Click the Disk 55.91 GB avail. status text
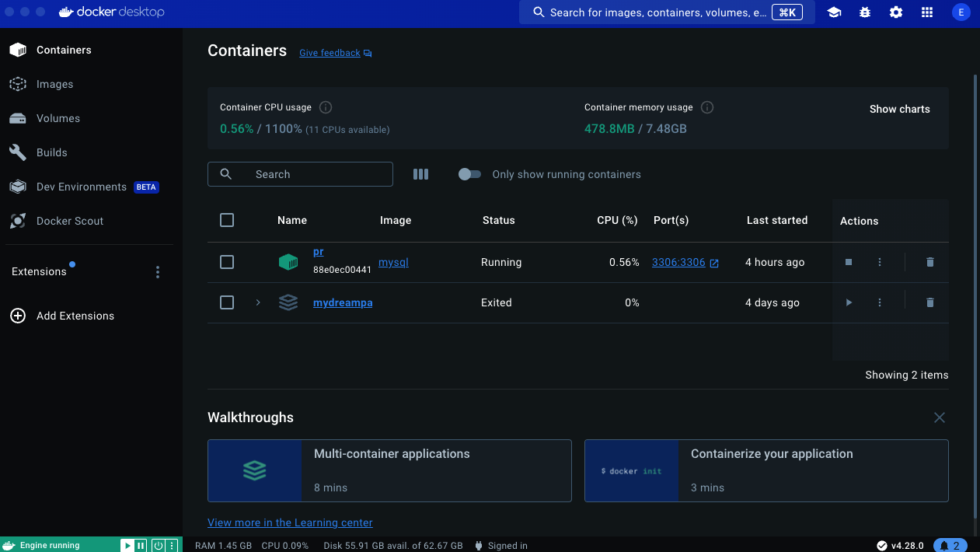980x552 pixels. click(x=392, y=546)
